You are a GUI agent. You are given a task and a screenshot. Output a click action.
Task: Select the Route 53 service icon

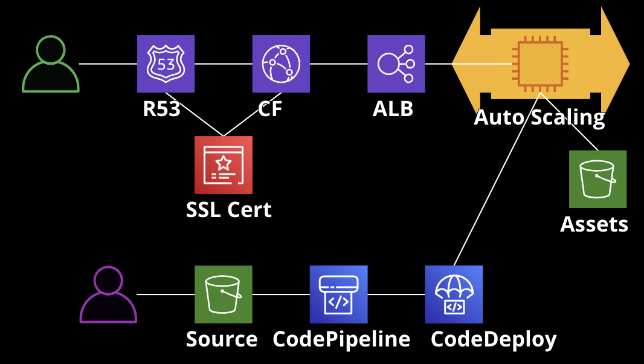166,63
